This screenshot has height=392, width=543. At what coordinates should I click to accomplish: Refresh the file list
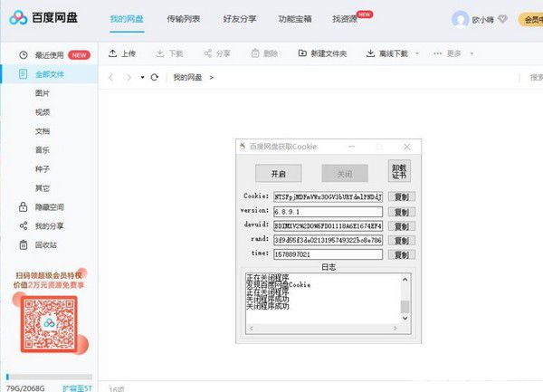155,77
